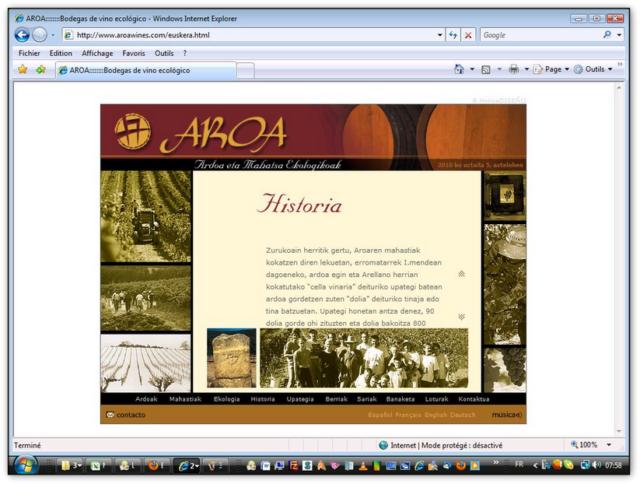
Task: Click the musica toggle link
Action: click(507, 415)
